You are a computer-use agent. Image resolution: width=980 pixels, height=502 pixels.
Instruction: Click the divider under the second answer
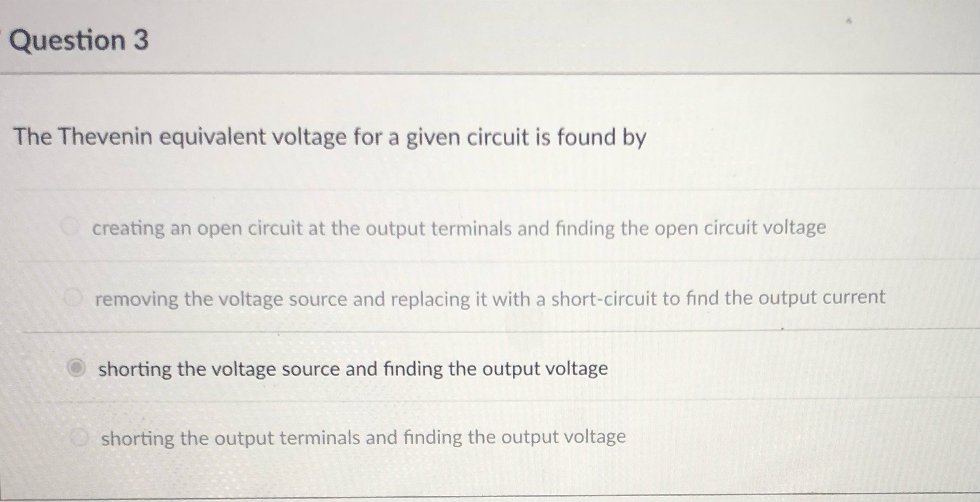487,330
